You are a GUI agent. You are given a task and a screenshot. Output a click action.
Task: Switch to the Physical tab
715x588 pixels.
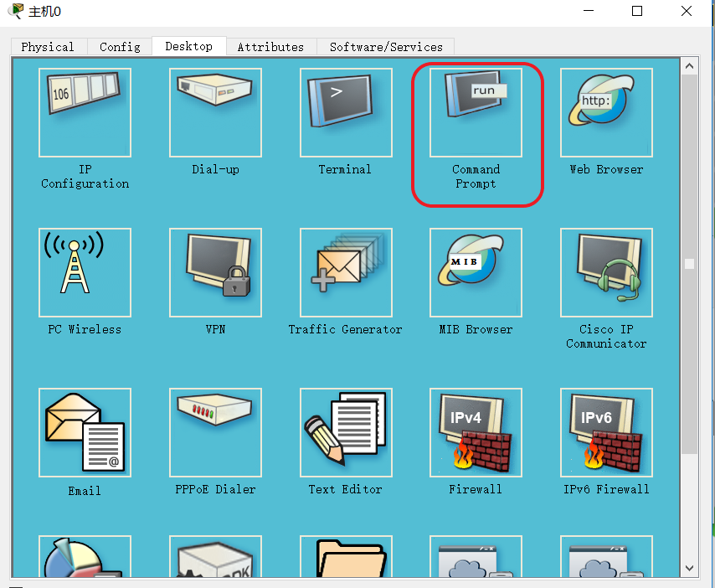point(48,47)
